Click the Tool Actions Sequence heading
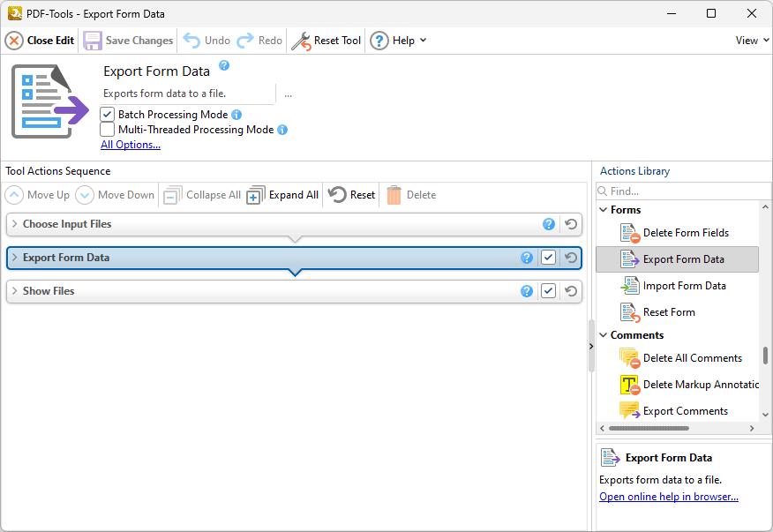 (57, 171)
